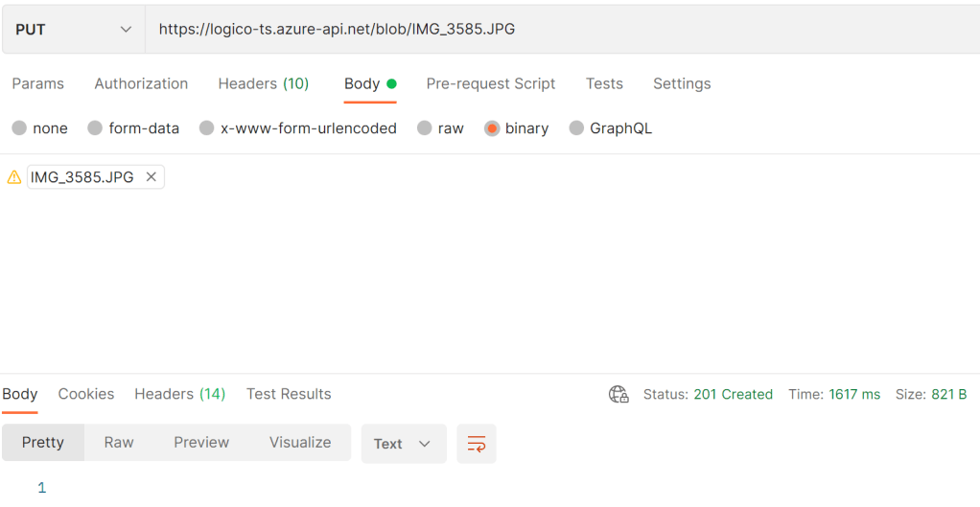The height and width of the screenshot is (507, 980).
Task: Select the raw body radio button
Action: (x=425, y=128)
